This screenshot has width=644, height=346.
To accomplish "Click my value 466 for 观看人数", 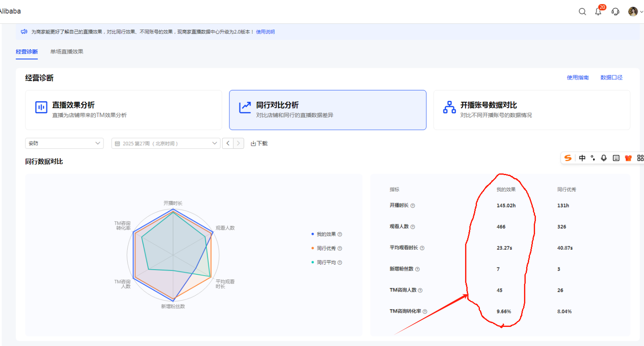I will point(501,227).
